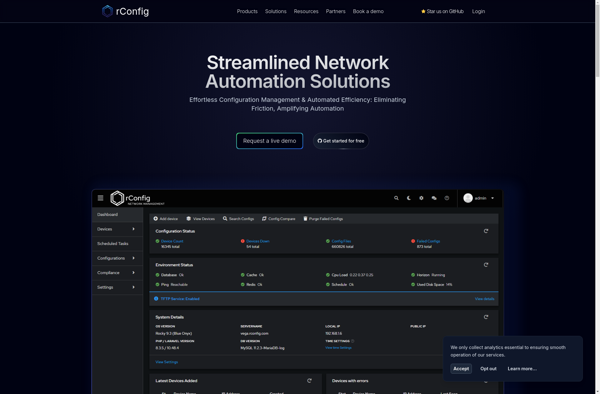Click the 'Streamlined Network Automation Solutions' heading

(x=298, y=72)
